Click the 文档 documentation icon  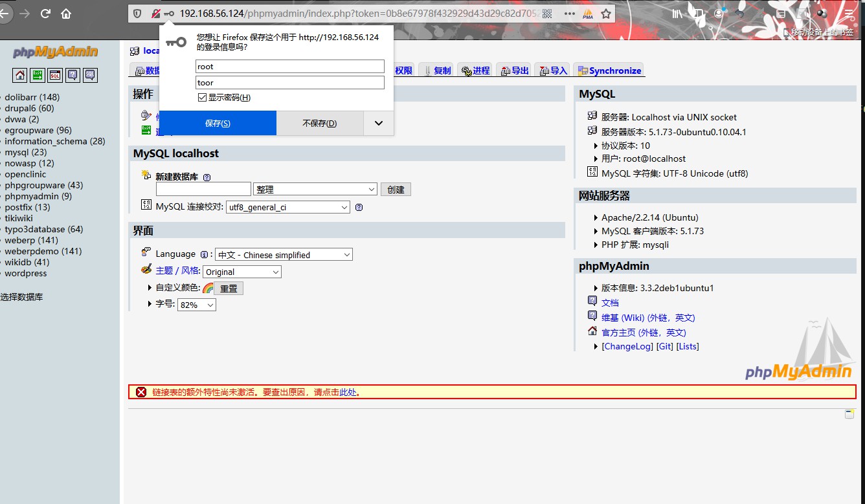click(x=592, y=301)
